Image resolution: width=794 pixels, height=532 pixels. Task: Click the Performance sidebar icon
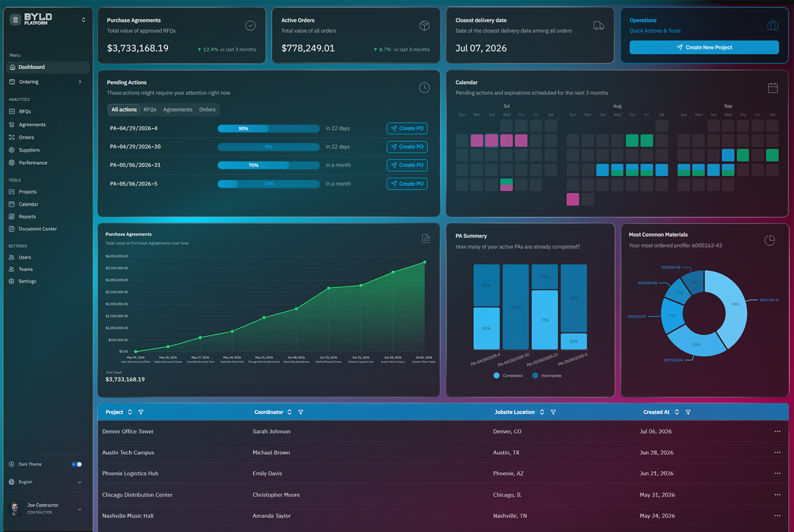(x=12, y=163)
